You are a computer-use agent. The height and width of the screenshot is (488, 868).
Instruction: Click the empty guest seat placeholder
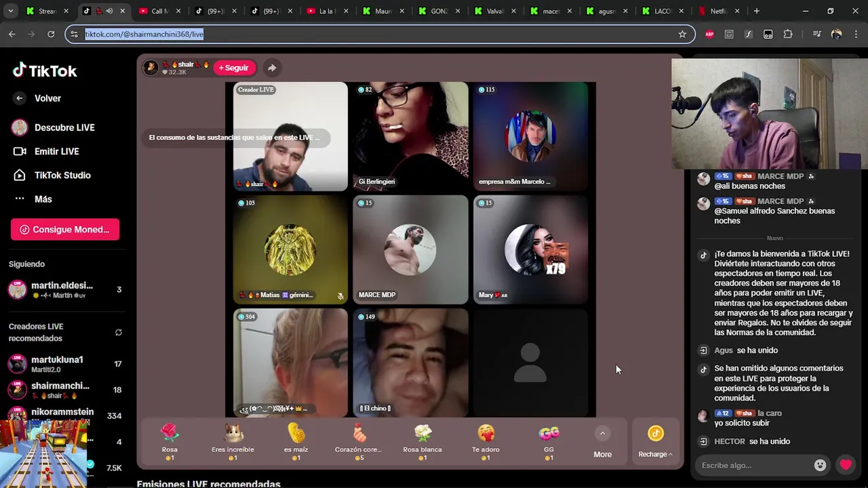click(530, 363)
